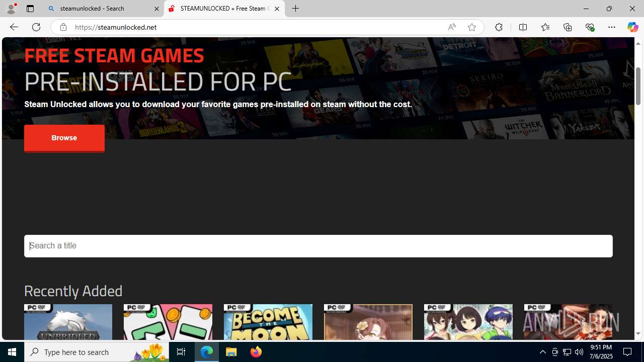Launch Firefox from the taskbar

(256, 352)
